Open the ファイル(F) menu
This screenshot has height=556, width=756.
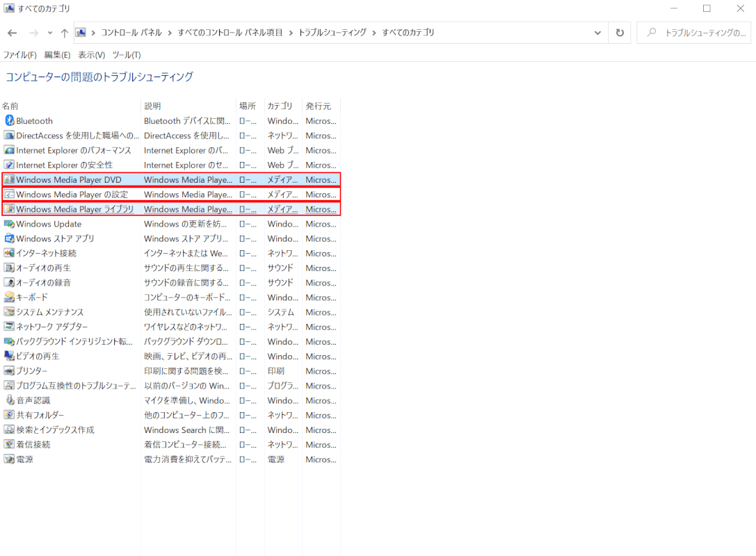19,55
